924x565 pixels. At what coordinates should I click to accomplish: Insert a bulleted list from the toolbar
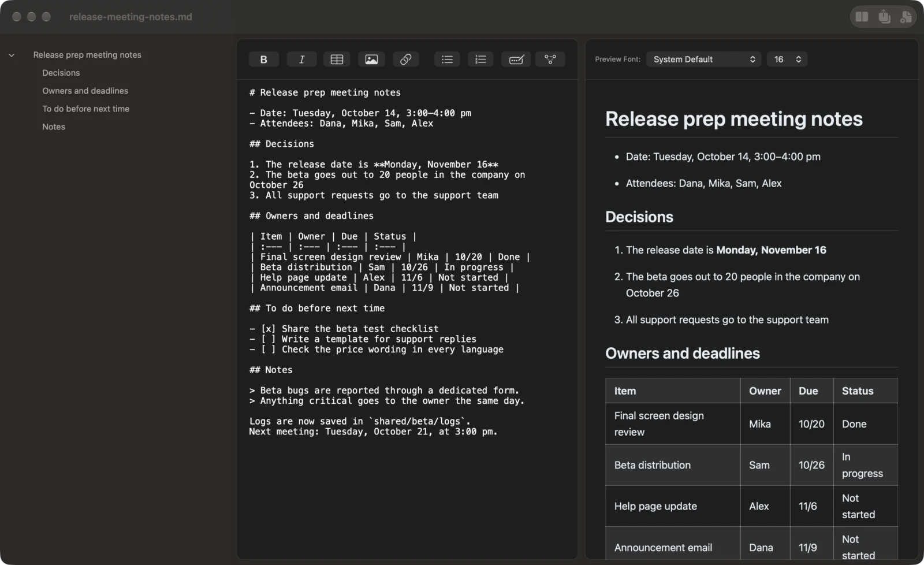click(447, 60)
